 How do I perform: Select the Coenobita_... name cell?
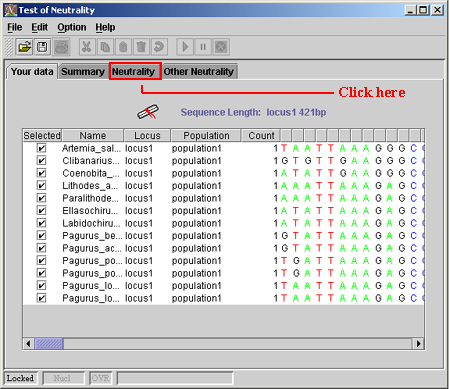(92, 173)
